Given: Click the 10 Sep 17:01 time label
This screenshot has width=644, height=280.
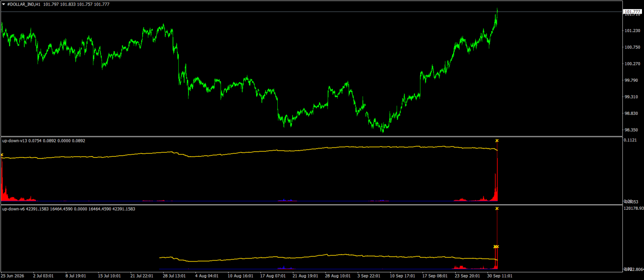Looking at the screenshot, I should point(403,275).
